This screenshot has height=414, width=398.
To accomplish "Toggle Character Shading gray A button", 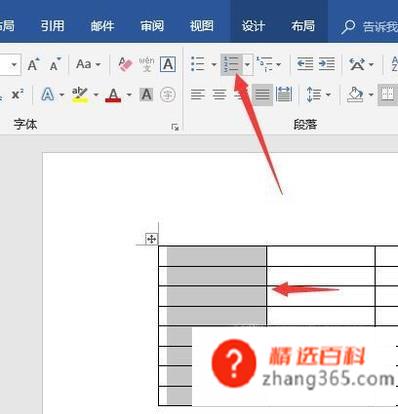I will 146,95.
